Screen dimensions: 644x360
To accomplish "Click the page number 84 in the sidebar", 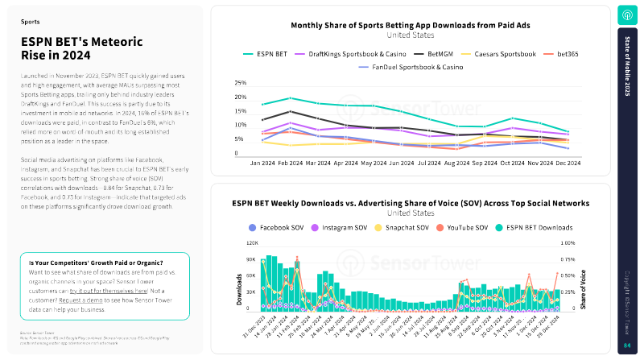I will (x=627, y=346).
